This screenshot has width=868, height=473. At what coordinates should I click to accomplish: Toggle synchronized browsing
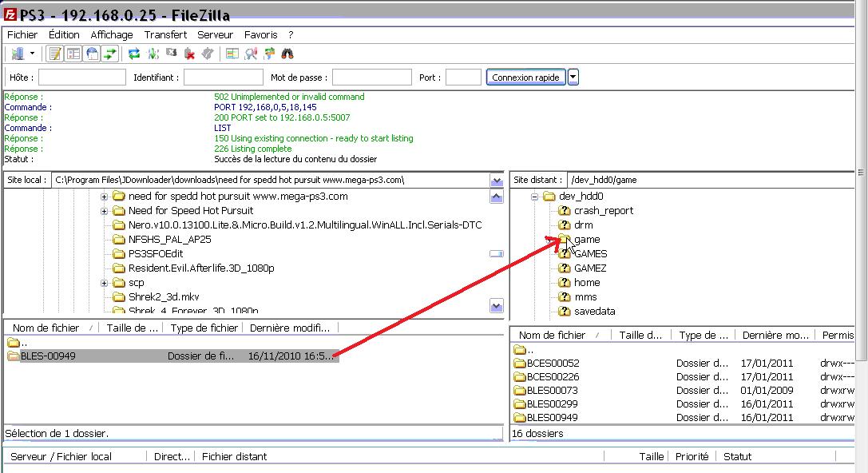269,54
